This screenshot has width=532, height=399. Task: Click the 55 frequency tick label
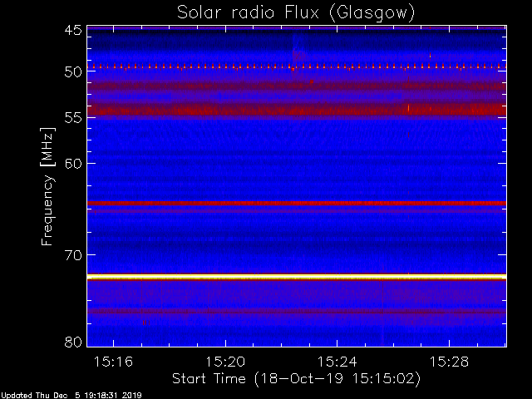pos(73,118)
